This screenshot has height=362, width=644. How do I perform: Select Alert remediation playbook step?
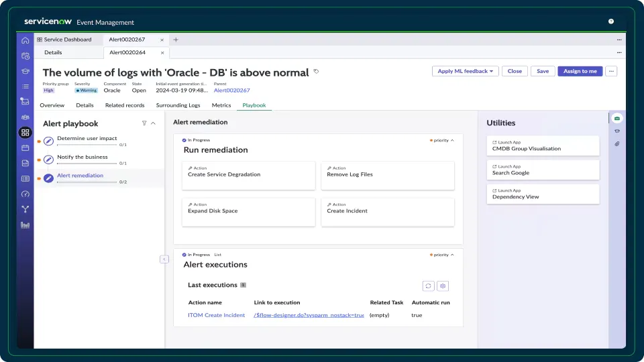click(x=80, y=175)
